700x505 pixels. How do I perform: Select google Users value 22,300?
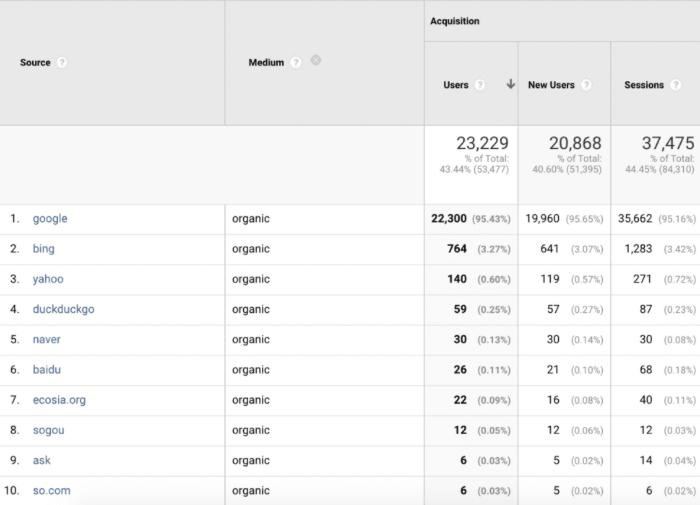click(x=449, y=219)
